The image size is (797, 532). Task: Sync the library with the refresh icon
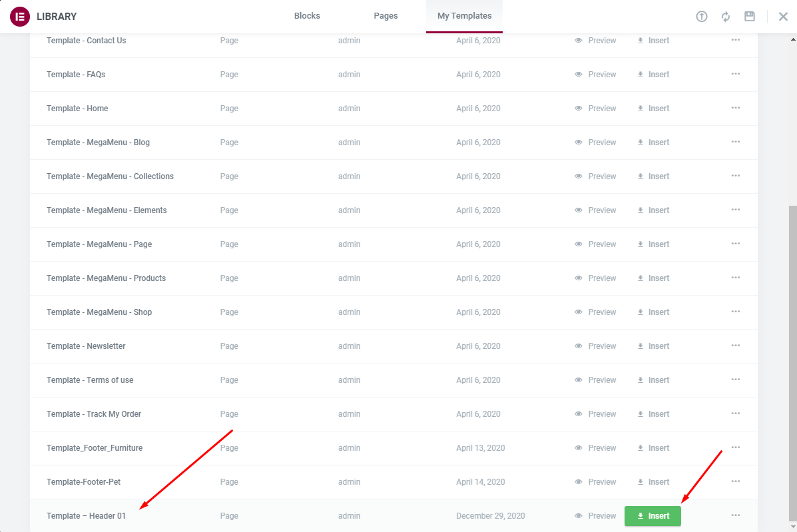click(x=725, y=16)
